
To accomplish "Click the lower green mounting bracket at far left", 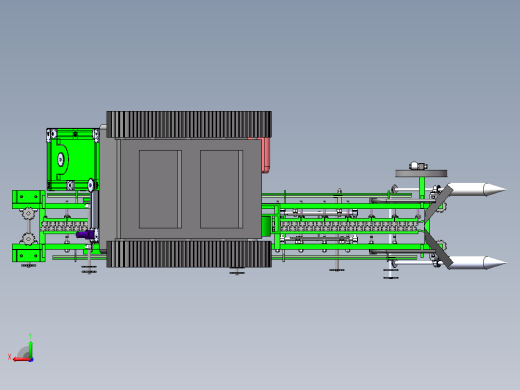I will coord(28,253).
